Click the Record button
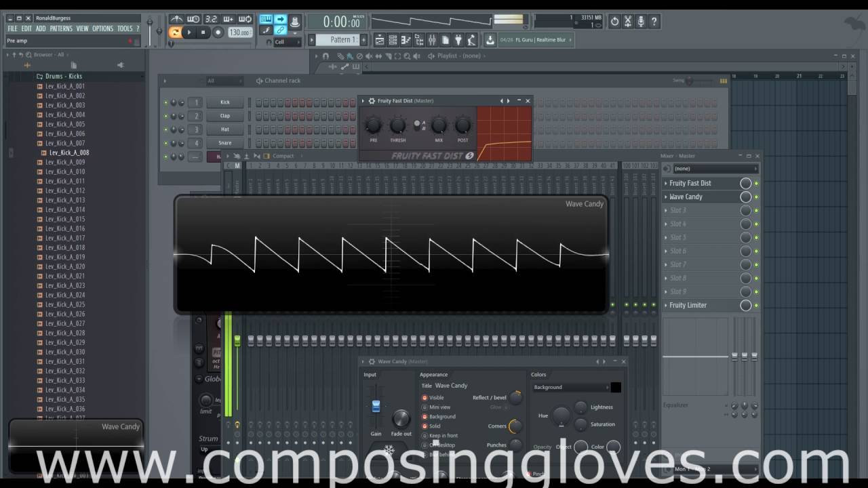868x488 pixels. [x=218, y=33]
